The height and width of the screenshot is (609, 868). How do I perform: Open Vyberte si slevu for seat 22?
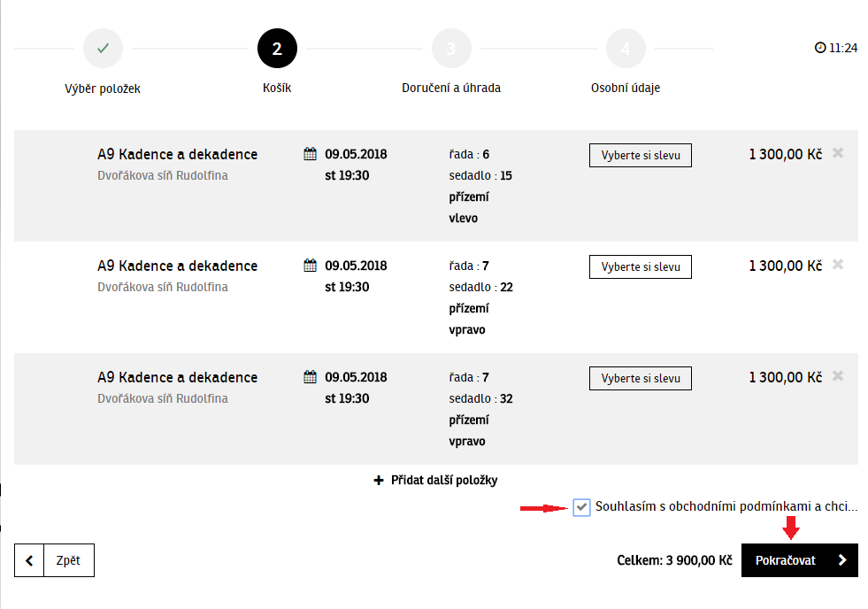[641, 266]
